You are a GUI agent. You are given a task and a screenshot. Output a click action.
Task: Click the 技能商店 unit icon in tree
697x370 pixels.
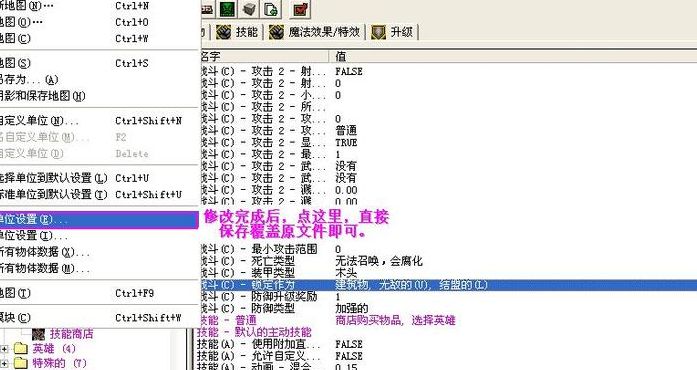point(38,334)
